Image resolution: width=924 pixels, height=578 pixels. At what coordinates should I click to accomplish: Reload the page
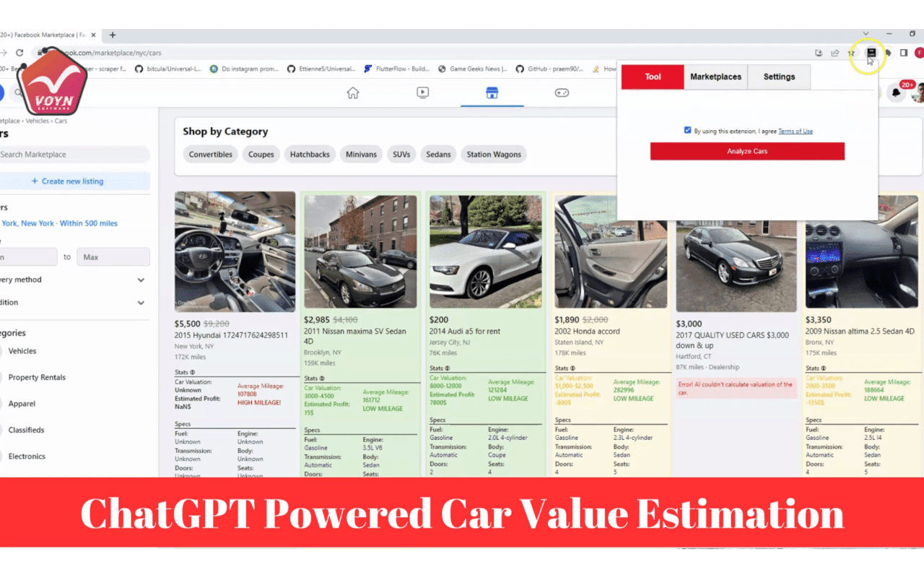(x=19, y=53)
